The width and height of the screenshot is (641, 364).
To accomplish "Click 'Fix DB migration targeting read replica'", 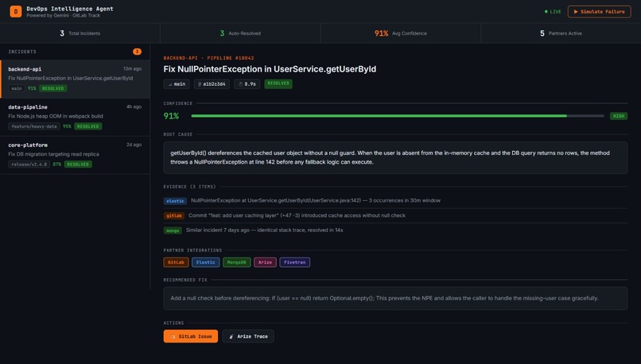I will click(53, 154).
